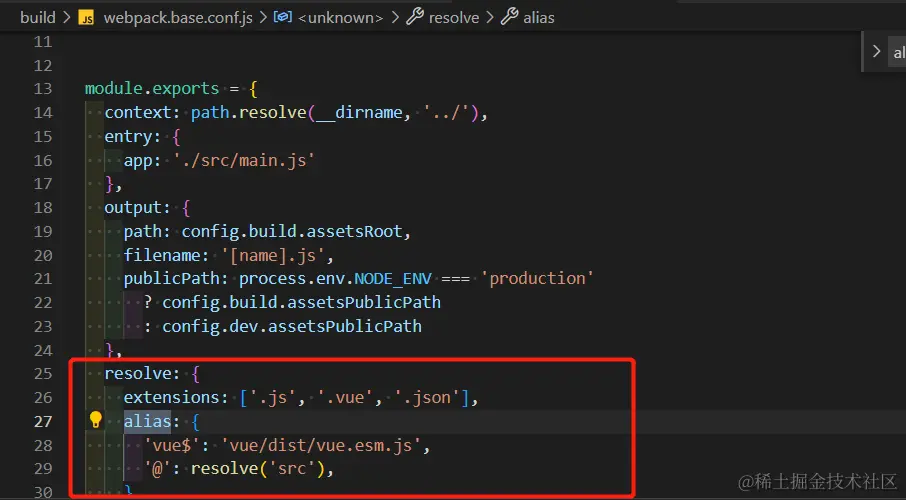This screenshot has height=500, width=906.
Task: Click 'assetsRoot' on line 19
Action: click(x=354, y=231)
